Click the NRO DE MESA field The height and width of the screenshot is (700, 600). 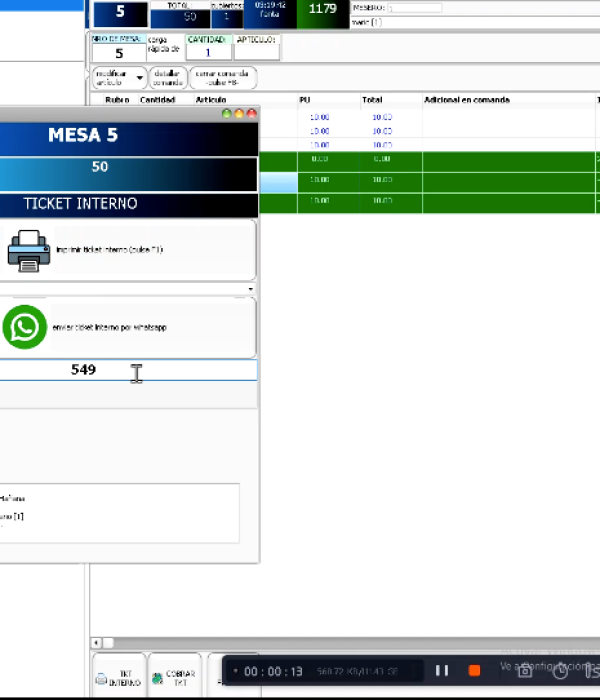(119, 53)
